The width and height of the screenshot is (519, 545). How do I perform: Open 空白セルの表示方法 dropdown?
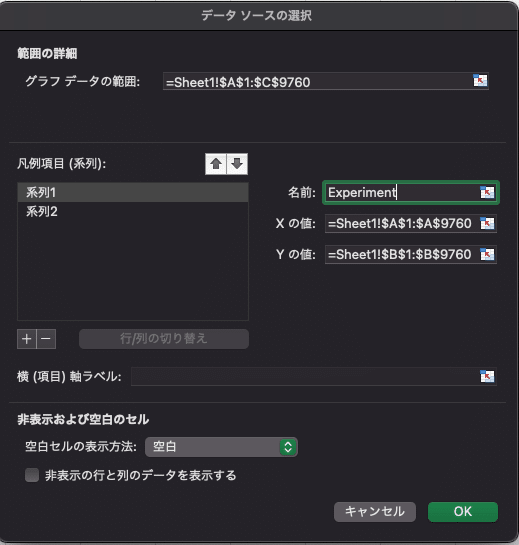[221, 447]
